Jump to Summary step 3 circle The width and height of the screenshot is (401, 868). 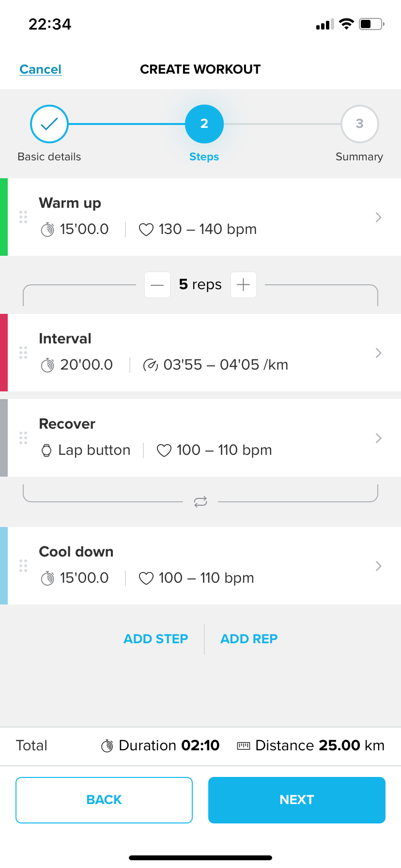[359, 124]
